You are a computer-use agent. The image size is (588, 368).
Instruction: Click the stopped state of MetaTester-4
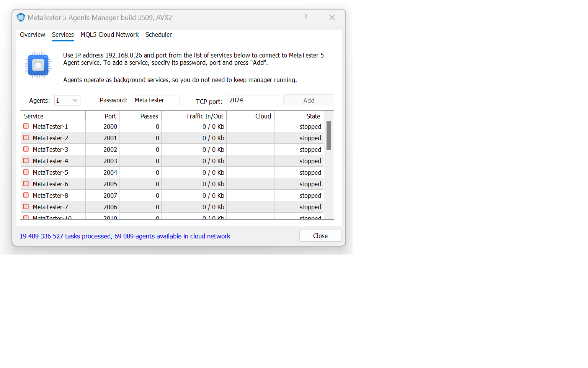pos(310,161)
